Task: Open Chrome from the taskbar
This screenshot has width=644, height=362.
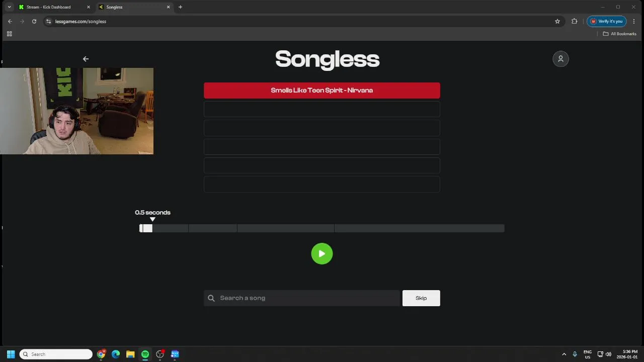Action: [x=101, y=354]
